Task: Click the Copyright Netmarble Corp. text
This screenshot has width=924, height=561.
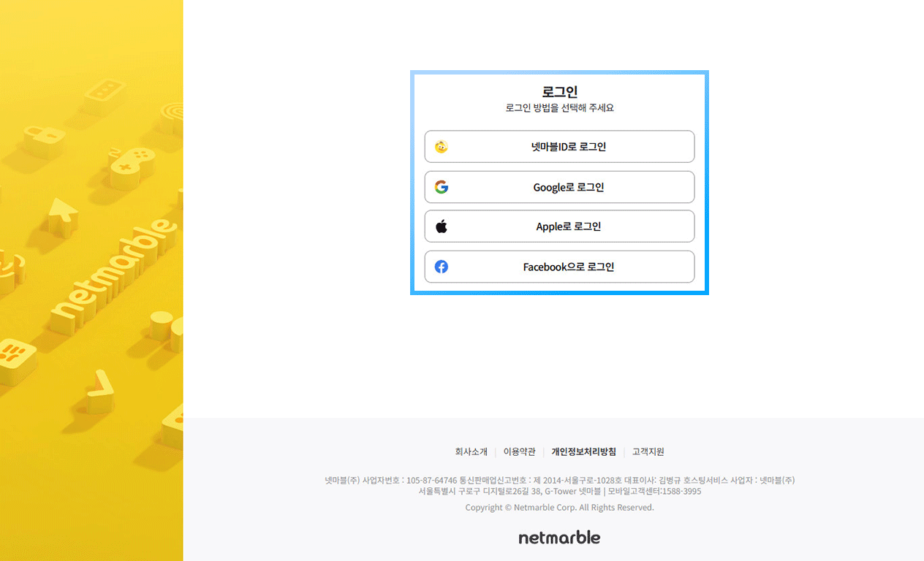Action: point(559,508)
